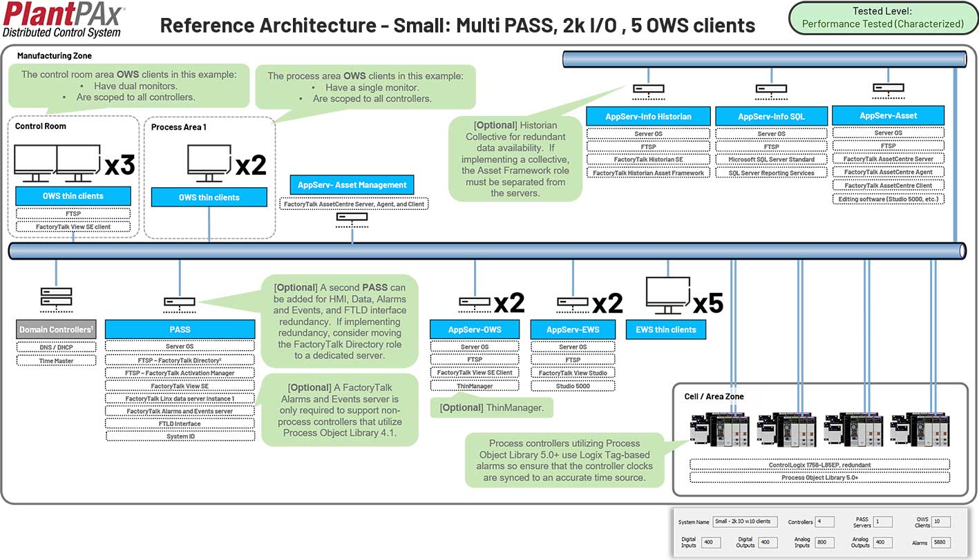This screenshot has height=560, width=979.
Task: Click the Alarms value field
Action: [x=941, y=543]
